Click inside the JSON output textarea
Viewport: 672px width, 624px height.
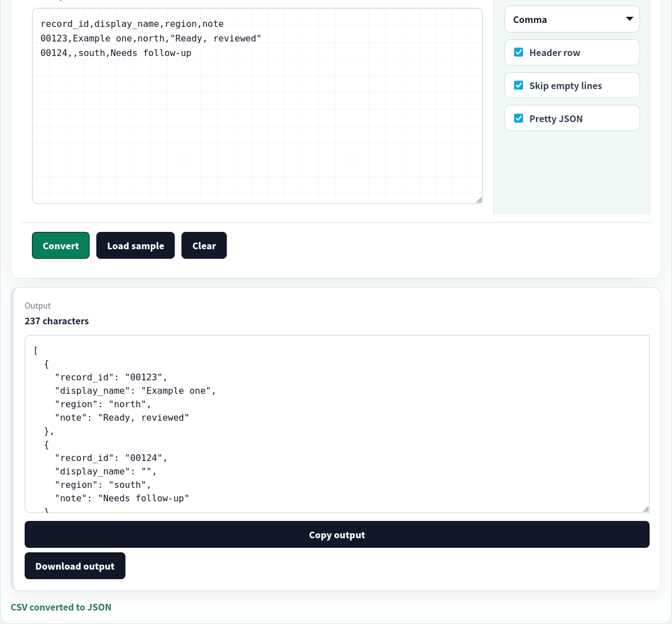[x=337, y=424]
